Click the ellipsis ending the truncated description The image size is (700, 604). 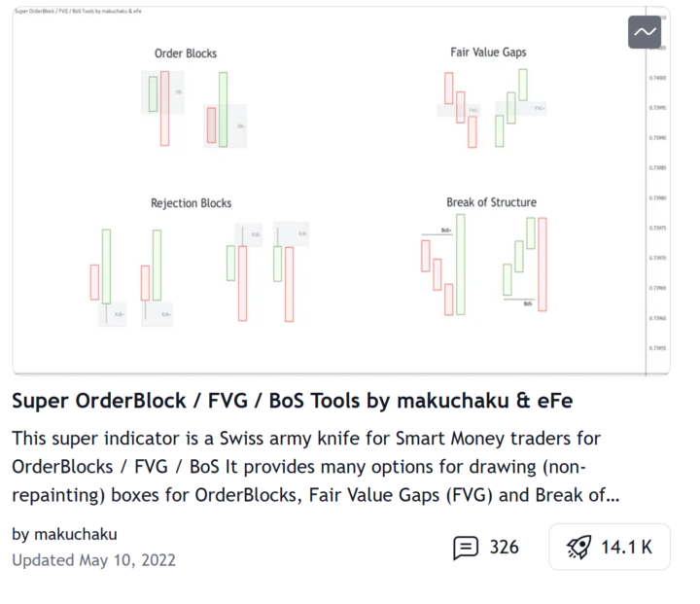[612, 495]
